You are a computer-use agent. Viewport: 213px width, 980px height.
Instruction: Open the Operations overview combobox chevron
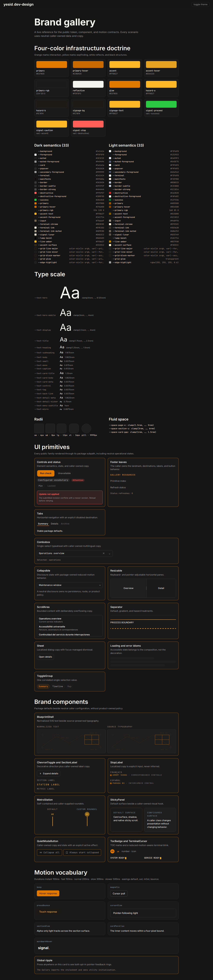coord(110,554)
